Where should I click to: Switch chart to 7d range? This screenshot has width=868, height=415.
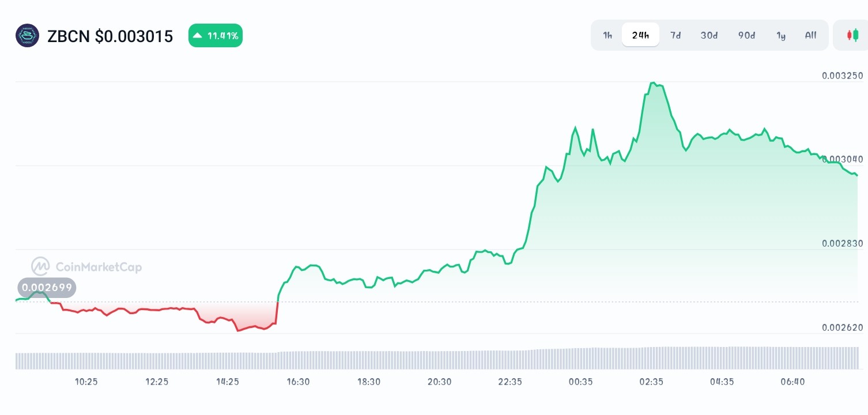coord(675,35)
